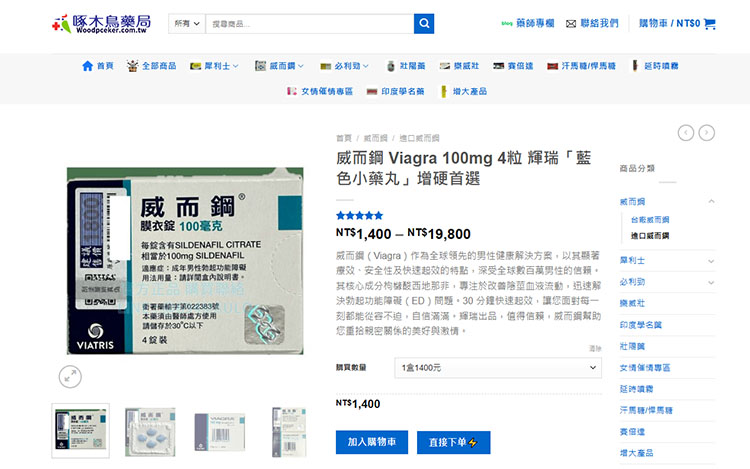750x469 pixels.
Task: Click the 全部商品 mascot icon
Action: tap(132, 66)
